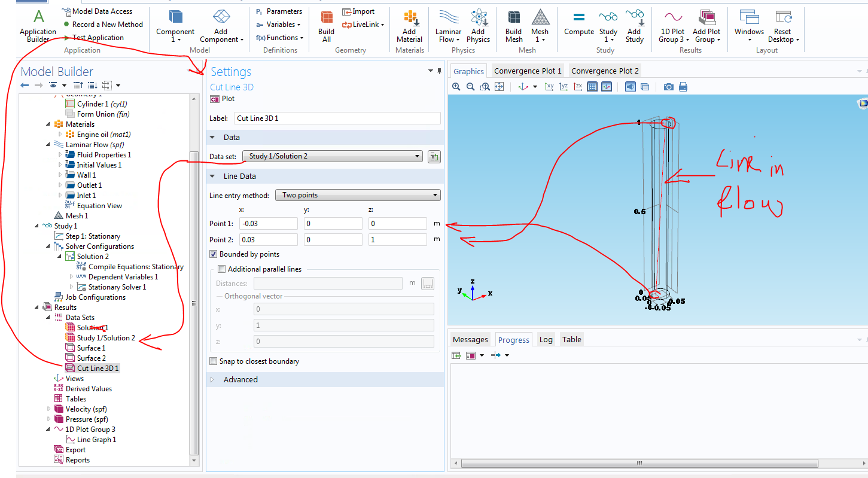Click the camera image snapshot icon
This screenshot has height=478, width=868.
click(669, 87)
